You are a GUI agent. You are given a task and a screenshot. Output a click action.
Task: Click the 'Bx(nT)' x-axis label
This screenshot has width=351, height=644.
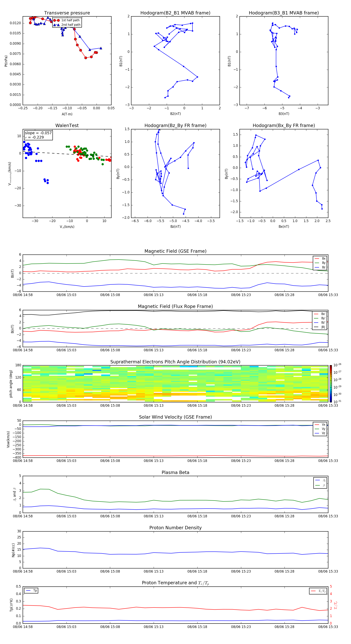click(x=284, y=227)
